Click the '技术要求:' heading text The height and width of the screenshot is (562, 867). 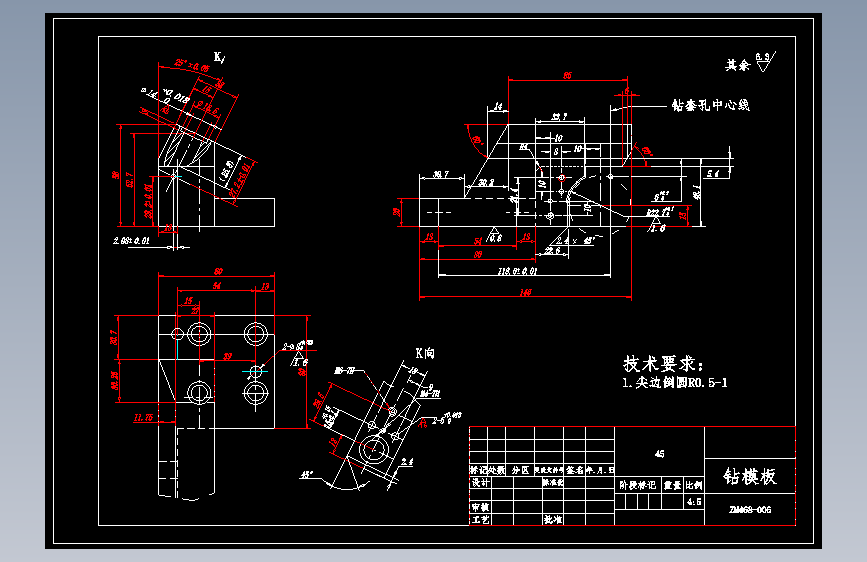coord(663,363)
